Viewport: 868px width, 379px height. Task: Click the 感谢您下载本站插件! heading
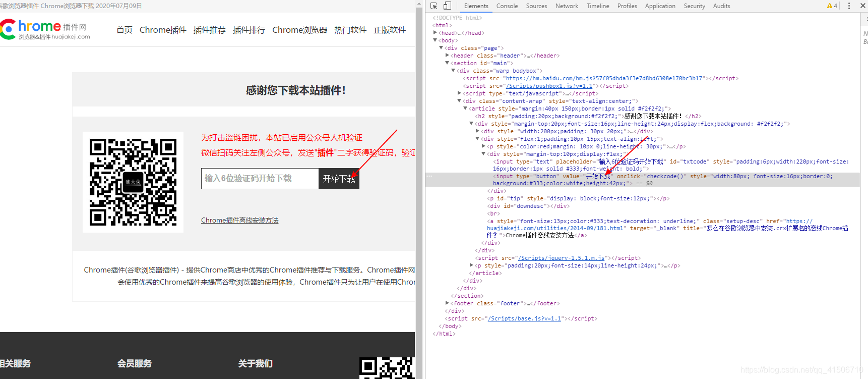[x=296, y=90]
